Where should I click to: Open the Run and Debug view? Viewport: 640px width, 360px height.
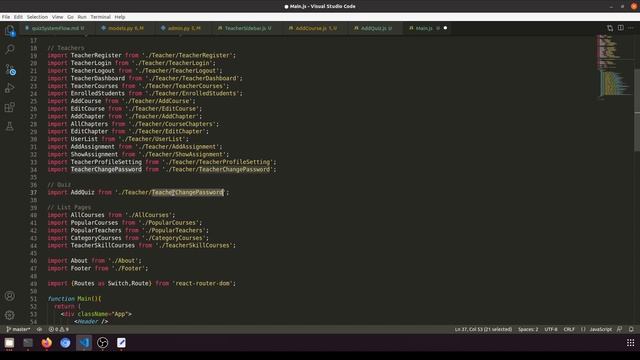tap(10, 88)
